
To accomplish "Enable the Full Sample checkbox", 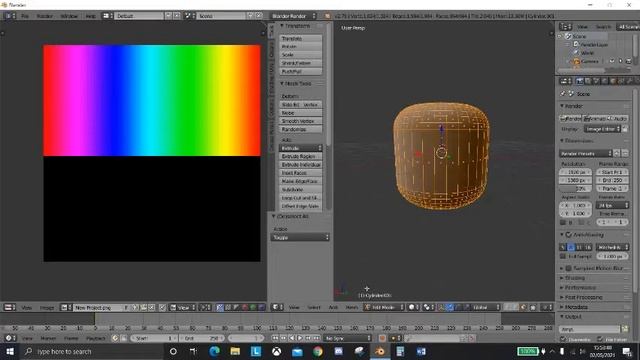I will coord(563,256).
